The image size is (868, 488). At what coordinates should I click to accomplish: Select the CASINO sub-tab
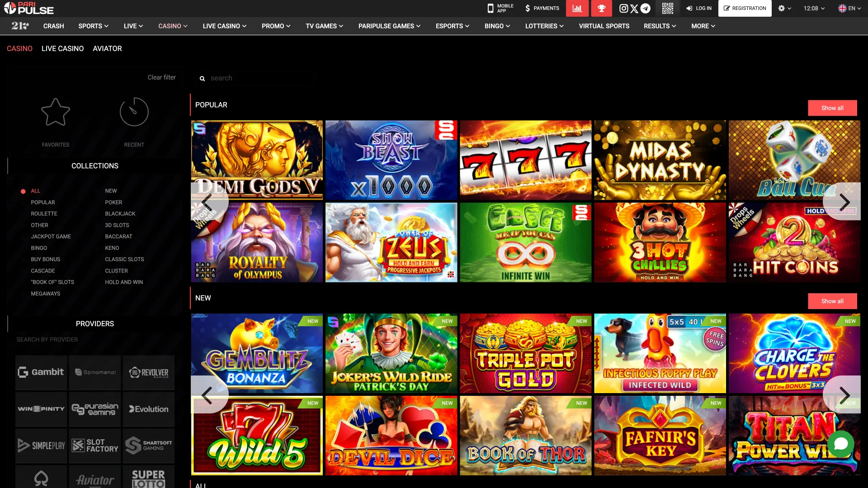19,48
